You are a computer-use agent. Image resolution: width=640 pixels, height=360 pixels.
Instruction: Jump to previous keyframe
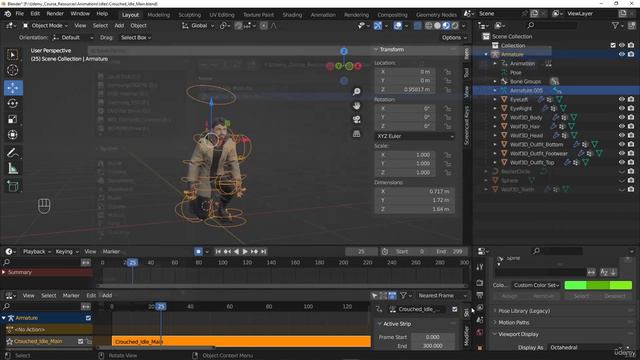[x=227, y=251]
